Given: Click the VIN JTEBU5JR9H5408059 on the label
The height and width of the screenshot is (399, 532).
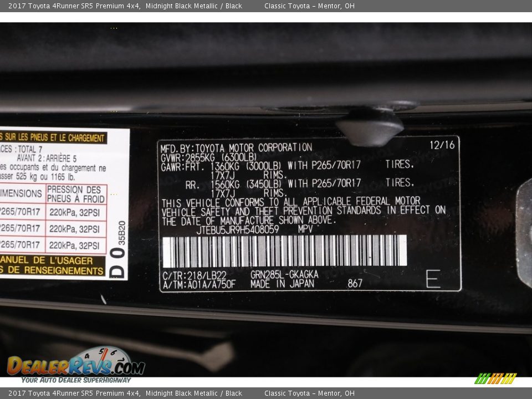Looking at the screenshot, I should point(238,230).
